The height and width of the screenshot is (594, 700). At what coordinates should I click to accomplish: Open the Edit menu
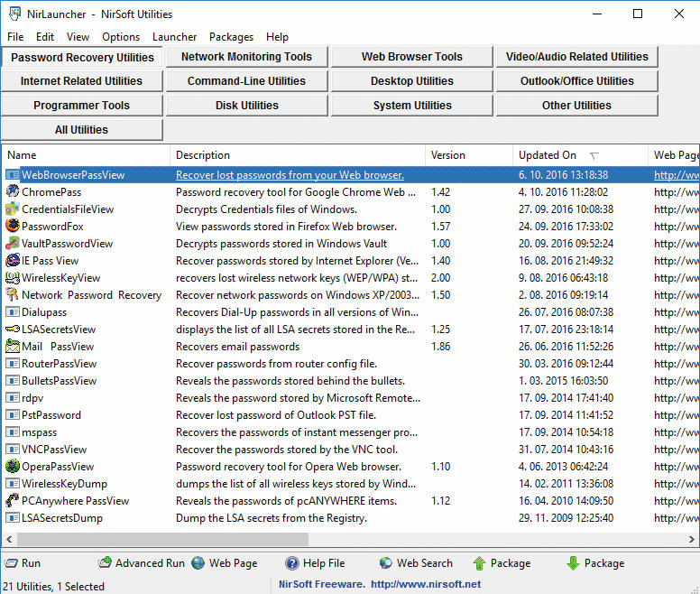[45, 37]
